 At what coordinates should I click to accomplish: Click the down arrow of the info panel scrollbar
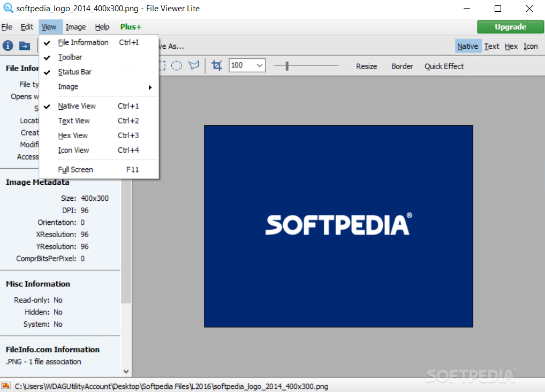pos(126,372)
